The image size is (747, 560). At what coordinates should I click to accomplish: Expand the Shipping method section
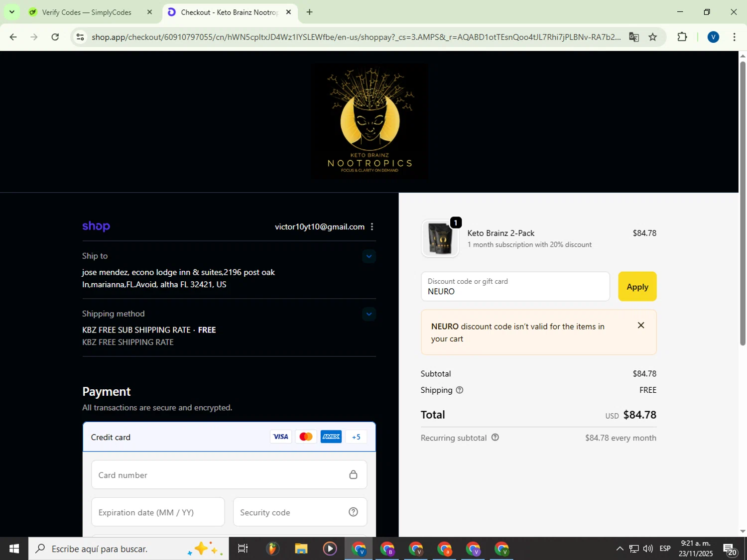point(369,314)
